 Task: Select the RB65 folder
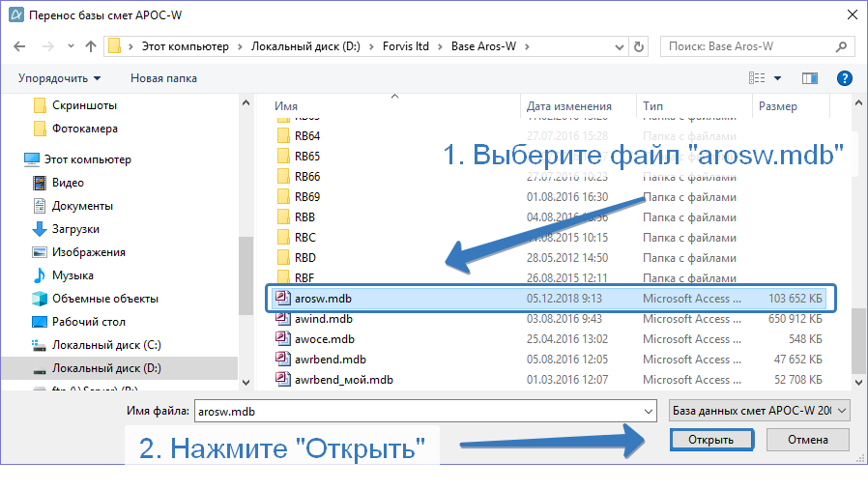click(307, 157)
